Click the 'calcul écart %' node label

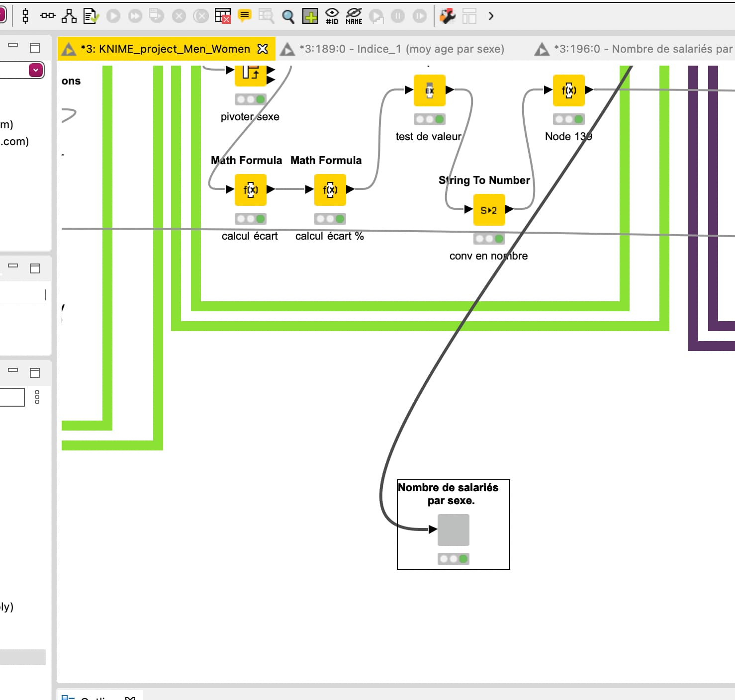[x=329, y=236]
